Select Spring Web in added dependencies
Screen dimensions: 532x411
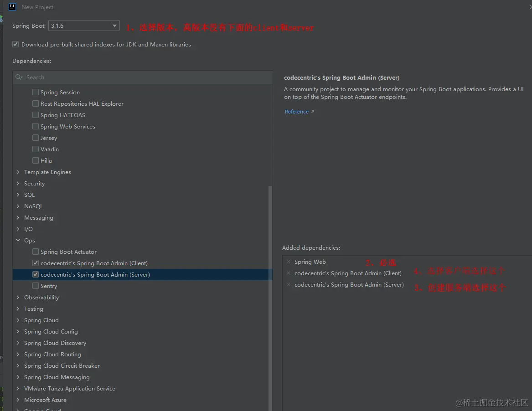click(310, 262)
